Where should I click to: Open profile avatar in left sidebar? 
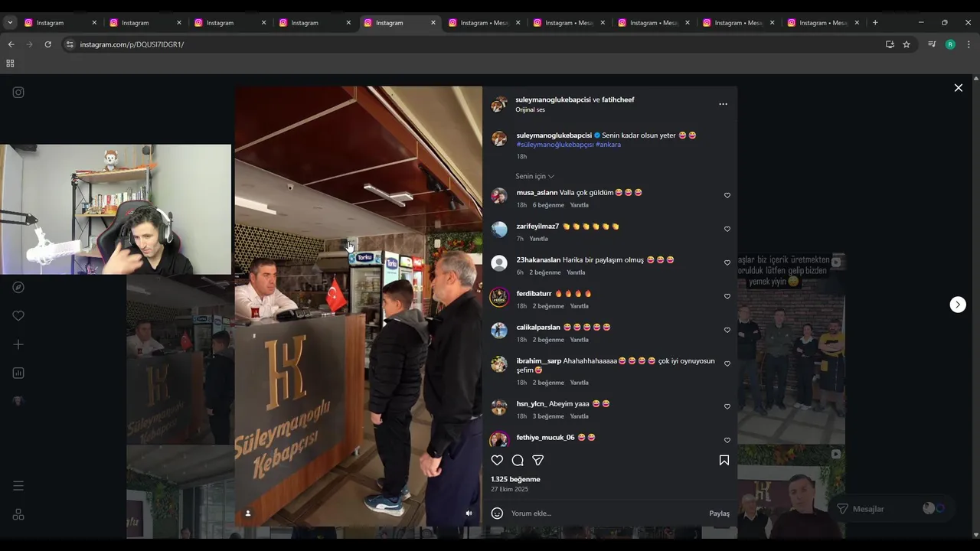coord(18,401)
